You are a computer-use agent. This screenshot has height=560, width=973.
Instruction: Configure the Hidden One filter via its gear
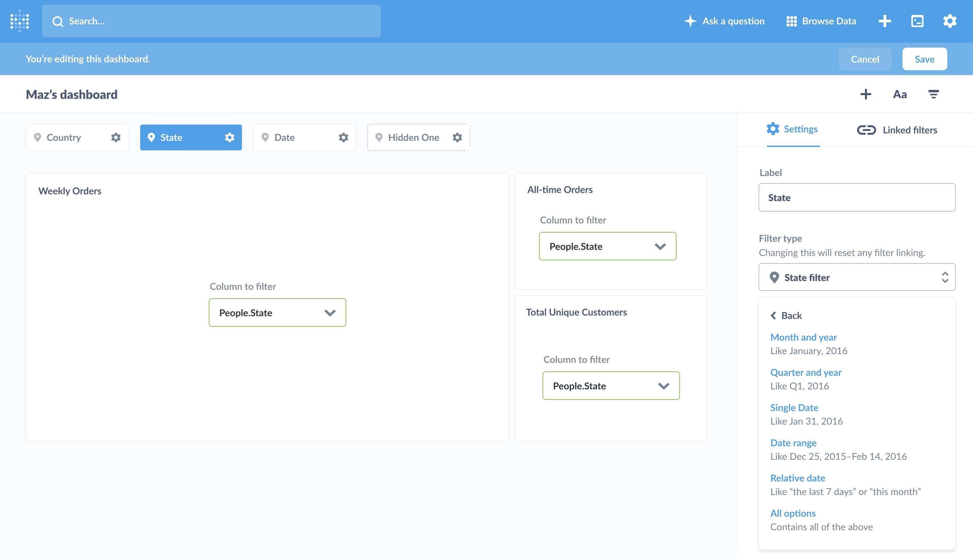[x=457, y=137]
